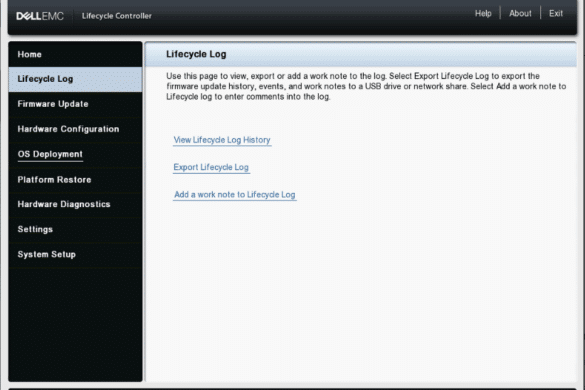Click the Export Lifecycle Log link
Viewport: 585px width, 390px height.
point(211,167)
